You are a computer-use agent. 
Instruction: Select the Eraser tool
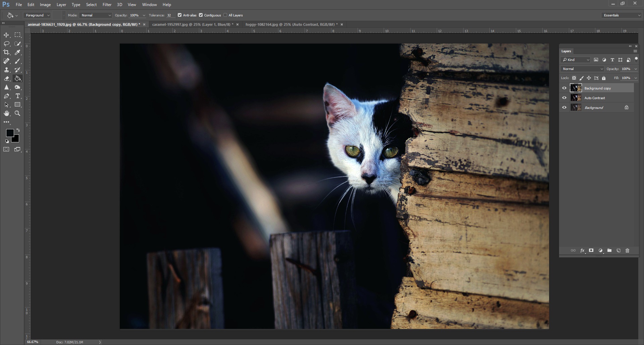point(6,79)
